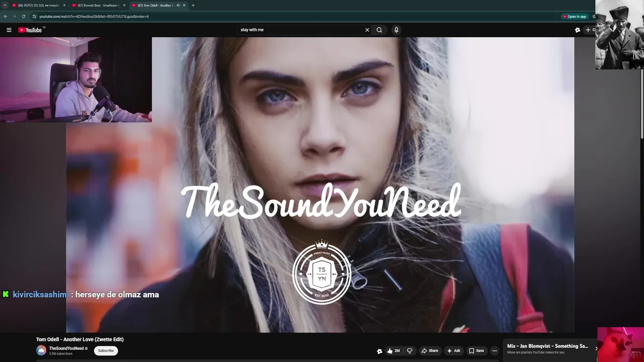Click the streamer webcam overlay
The width and height of the screenshot is (644, 362).
76,79
